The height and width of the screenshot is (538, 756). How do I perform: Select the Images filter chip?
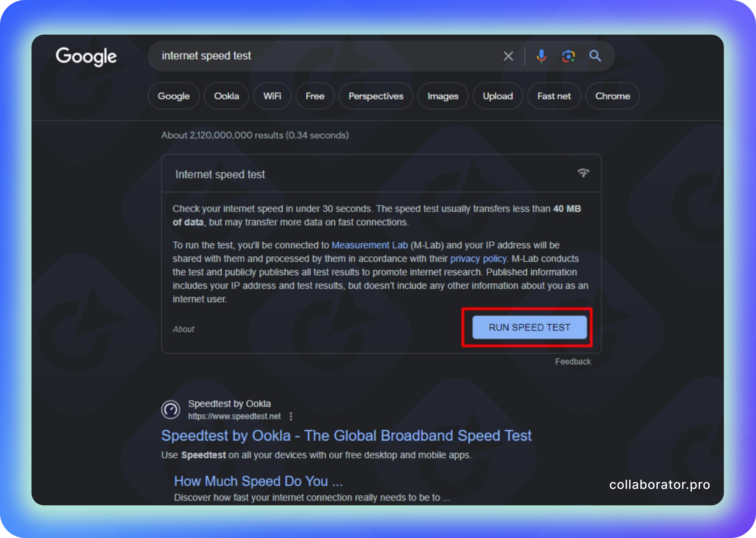pos(442,96)
